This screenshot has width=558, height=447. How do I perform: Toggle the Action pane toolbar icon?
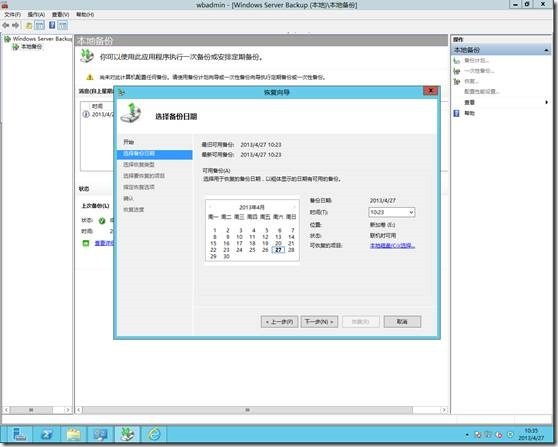[x=63, y=25]
